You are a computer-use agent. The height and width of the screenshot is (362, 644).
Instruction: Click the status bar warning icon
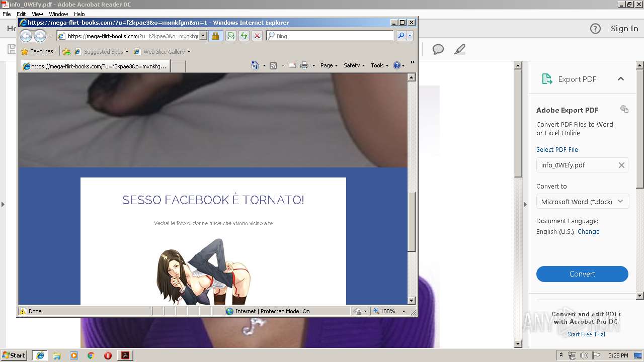point(23,311)
